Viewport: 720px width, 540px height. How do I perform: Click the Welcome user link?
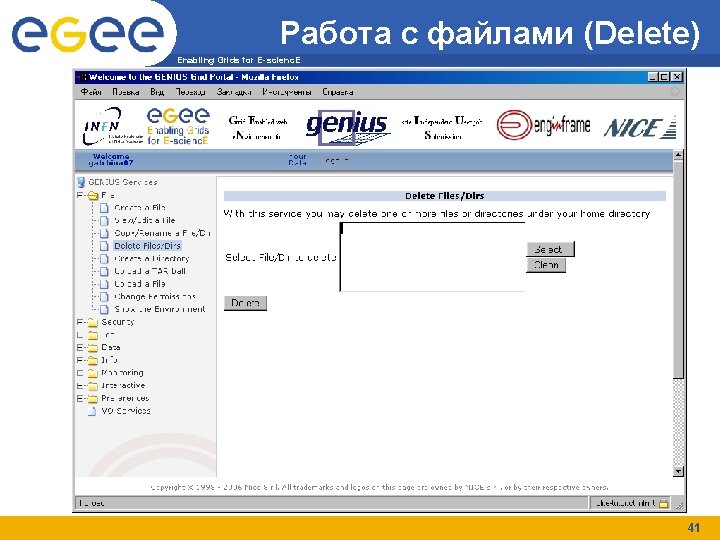[111, 160]
